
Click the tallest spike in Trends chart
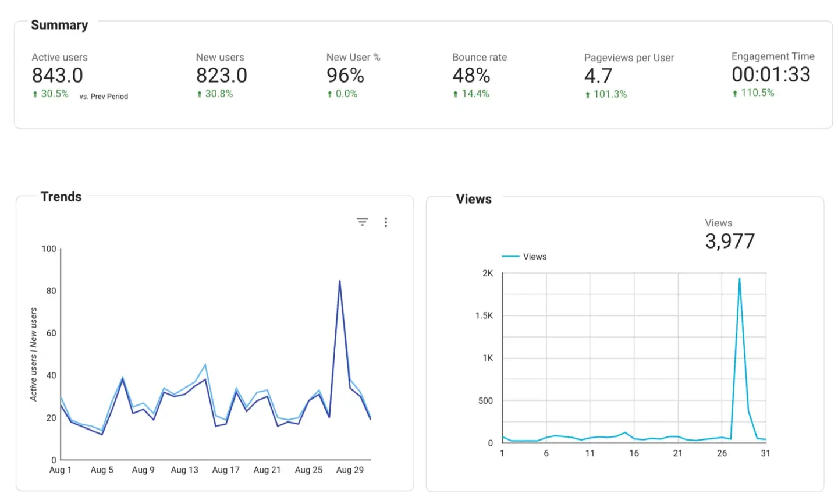pos(340,282)
